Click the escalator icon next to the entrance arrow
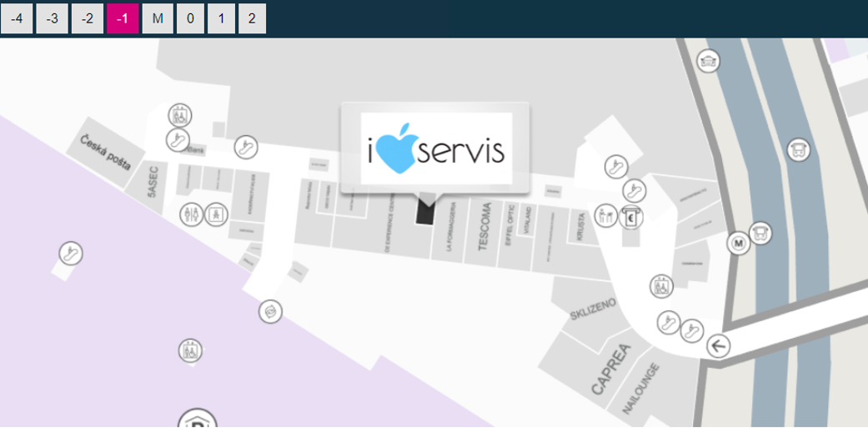The height and width of the screenshot is (428, 868). pyautogui.click(x=692, y=330)
